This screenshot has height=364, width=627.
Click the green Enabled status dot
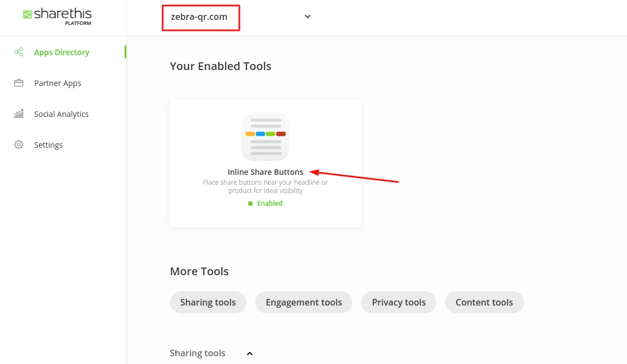250,204
